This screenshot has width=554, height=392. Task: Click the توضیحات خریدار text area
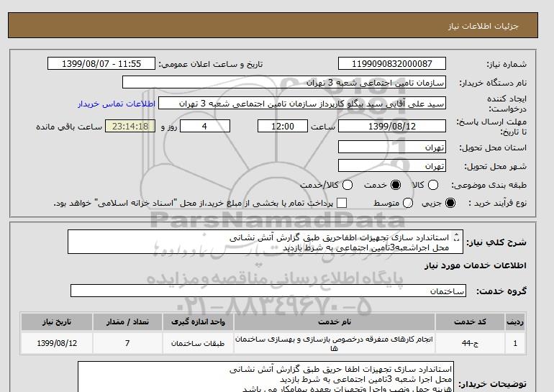pyautogui.click(x=265, y=377)
